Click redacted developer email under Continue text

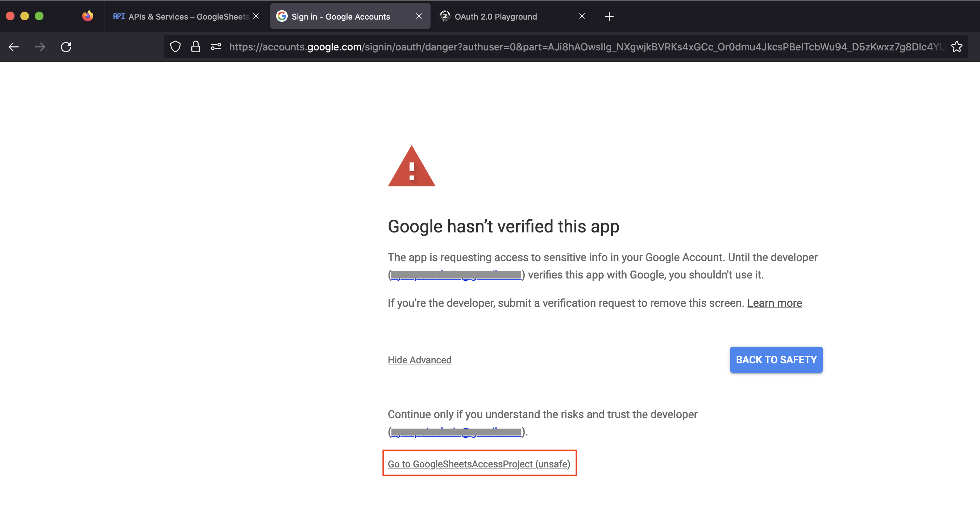coord(456,432)
